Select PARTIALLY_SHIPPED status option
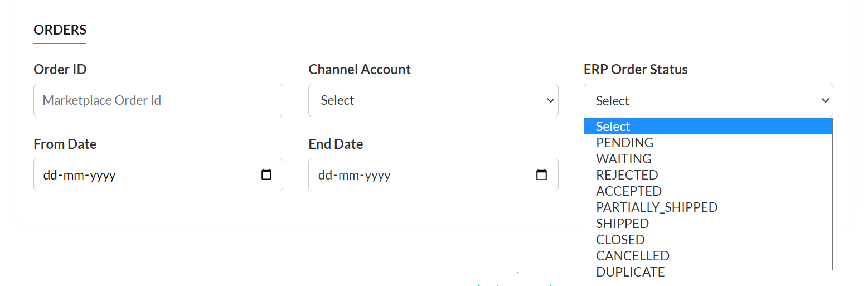This screenshot has width=868, height=286. click(x=657, y=207)
